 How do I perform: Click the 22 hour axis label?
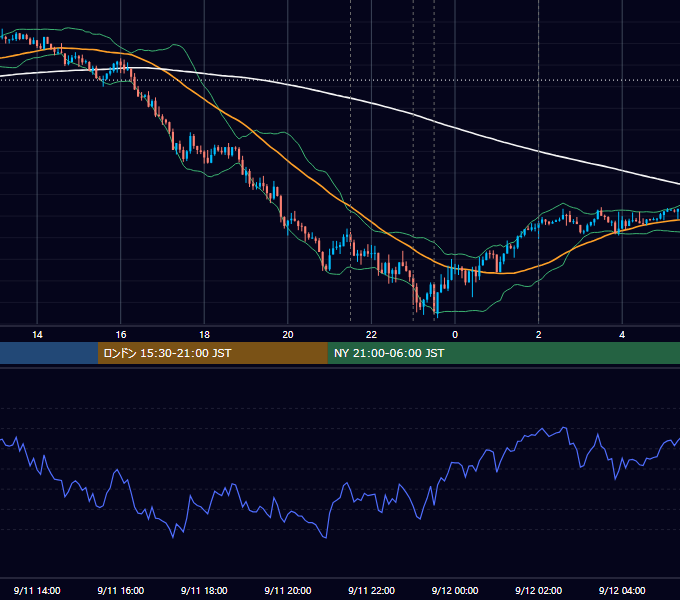click(x=371, y=335)
